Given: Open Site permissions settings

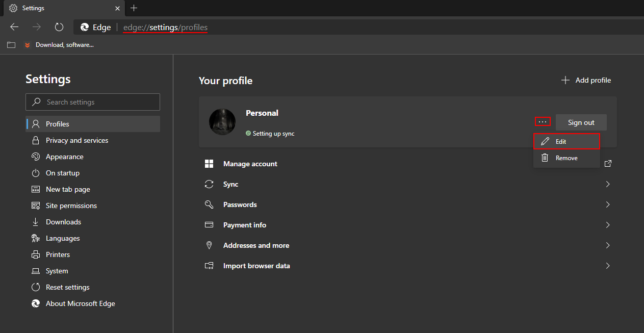Looking at the screenshot, I should [x=93, y=206].
